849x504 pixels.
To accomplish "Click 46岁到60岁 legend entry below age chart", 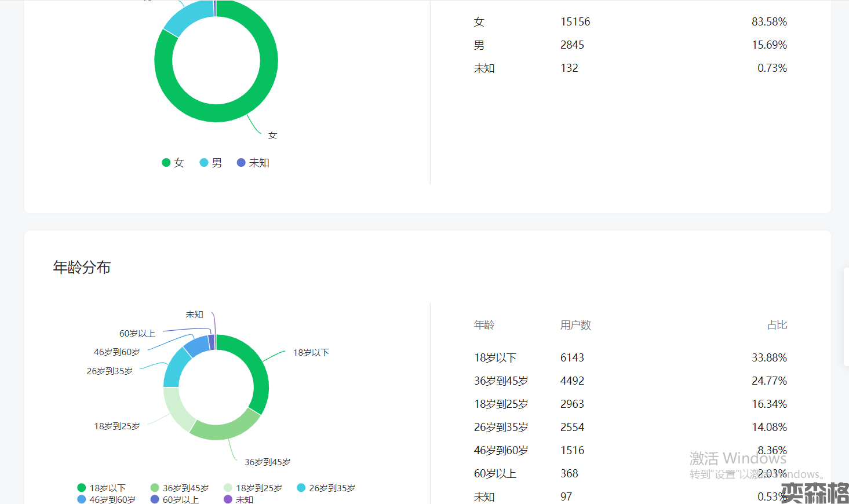I will tap(107, 499).
